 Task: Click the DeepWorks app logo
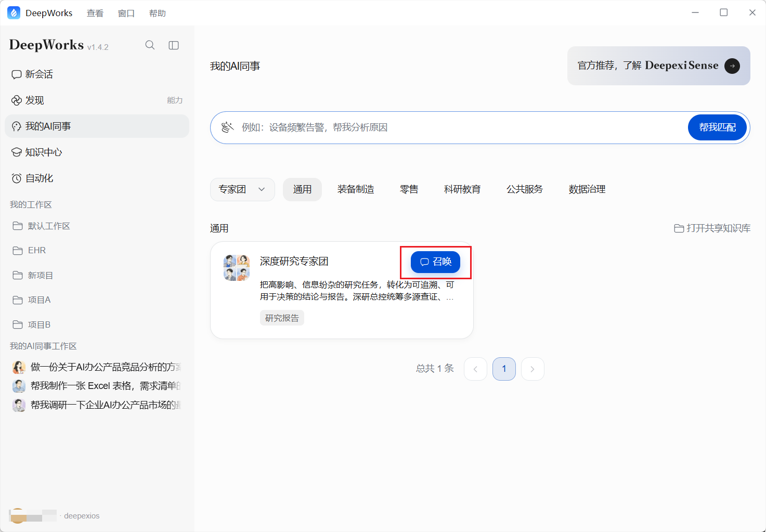(x=14, y=13)
